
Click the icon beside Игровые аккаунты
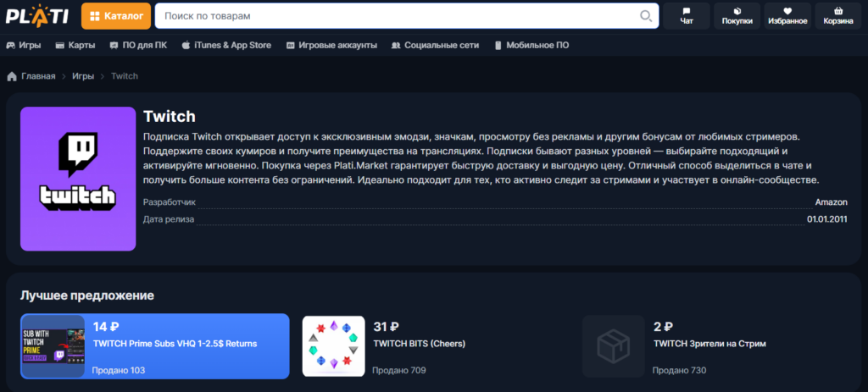tap(291, 46)
